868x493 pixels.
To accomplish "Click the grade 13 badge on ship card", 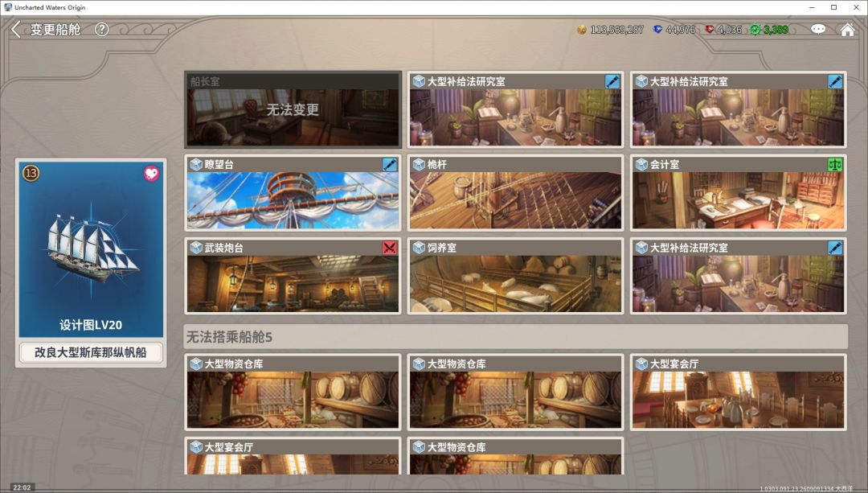I will (x=31, y=174).
